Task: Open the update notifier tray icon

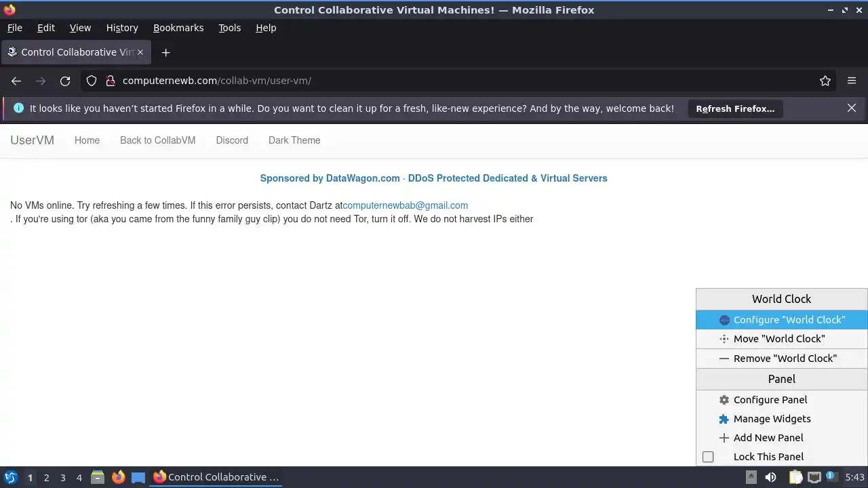Action: [832, 476]
